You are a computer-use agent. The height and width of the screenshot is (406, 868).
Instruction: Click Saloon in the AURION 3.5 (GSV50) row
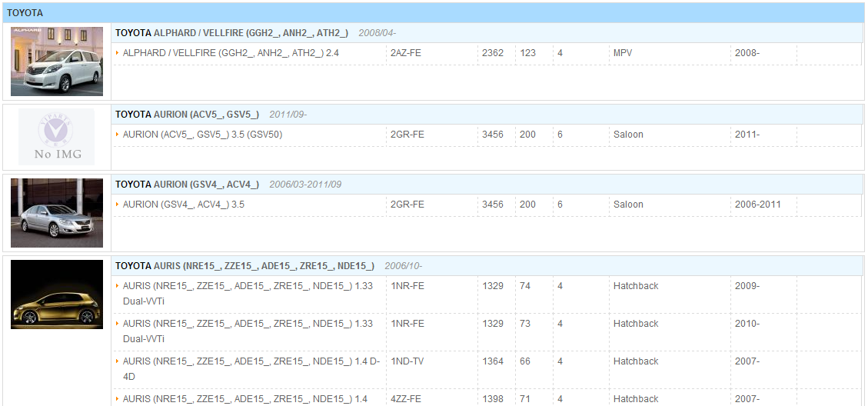point(628,134)
